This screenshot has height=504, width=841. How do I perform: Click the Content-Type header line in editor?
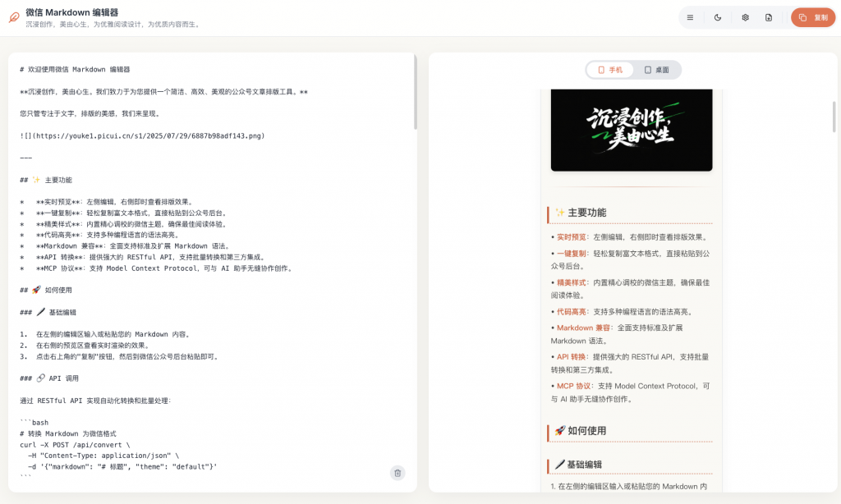[x=103, y=456]
